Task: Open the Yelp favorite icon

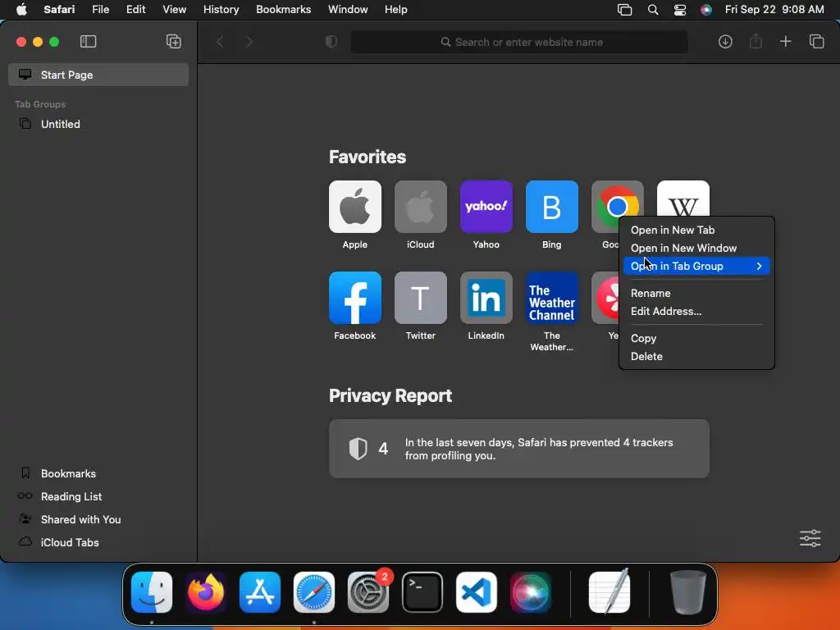Action: click(x=605, y=298)
